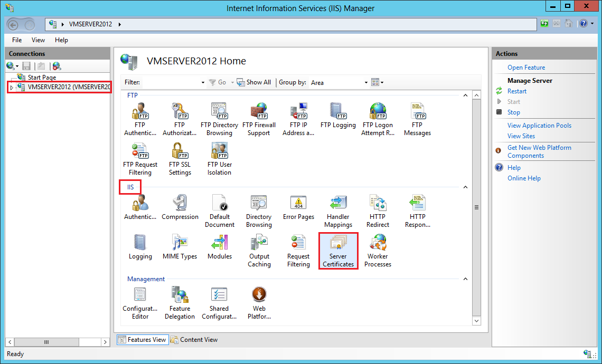Expand the VMSERVER2012 tree node

[12, 88]
